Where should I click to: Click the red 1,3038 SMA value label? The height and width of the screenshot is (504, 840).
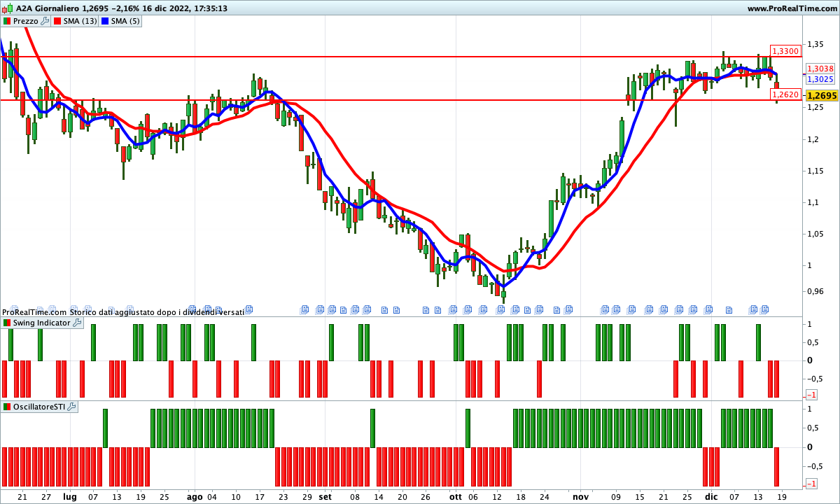click(x=820, y=69)
